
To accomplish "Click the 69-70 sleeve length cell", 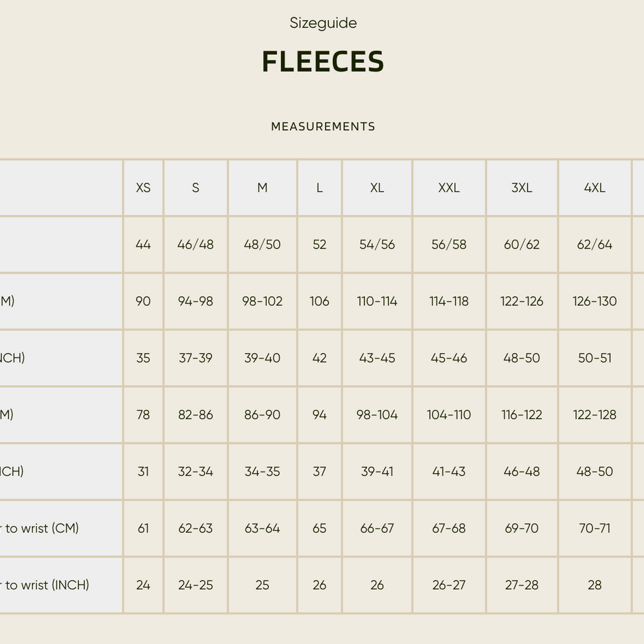I will point(522,528).
